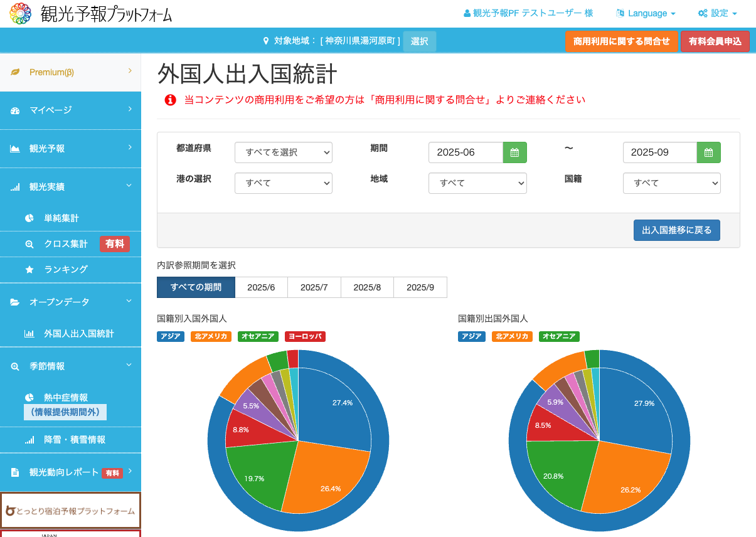This screenshot has height=537, width=756.
Task: Click the user profile icon
Action: coord(467,13)
